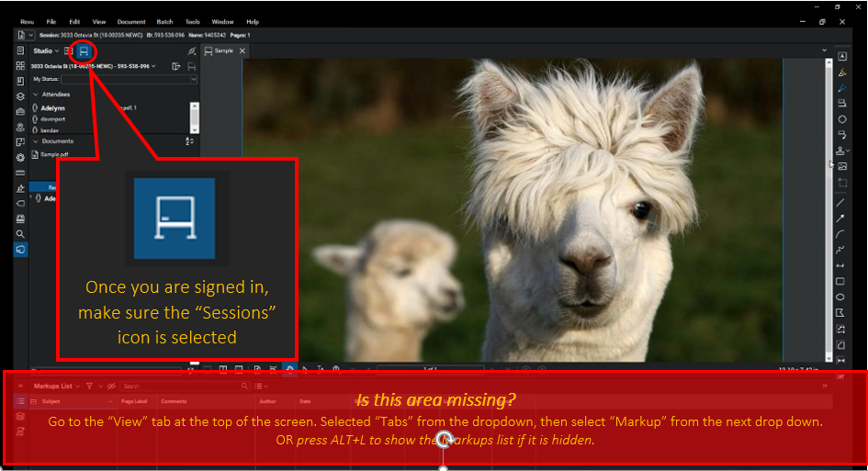
Task: Open Sample.pdf in Documents list
Action: pos(54,154)
